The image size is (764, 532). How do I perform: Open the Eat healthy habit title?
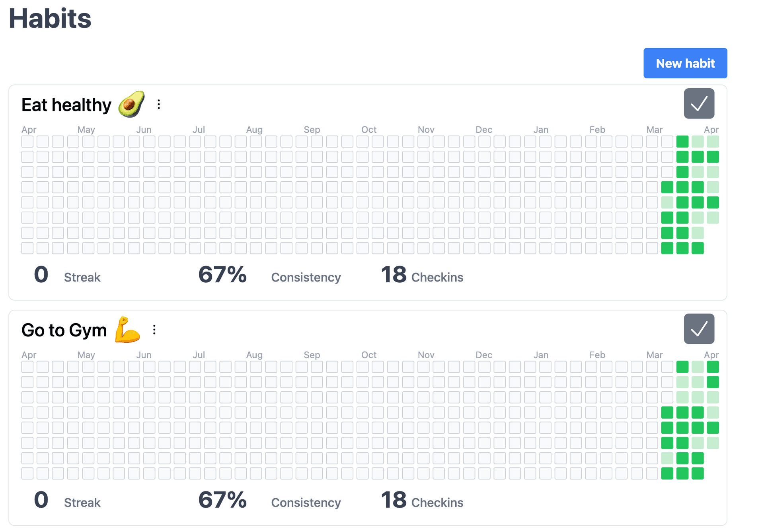tap(66, 105)
